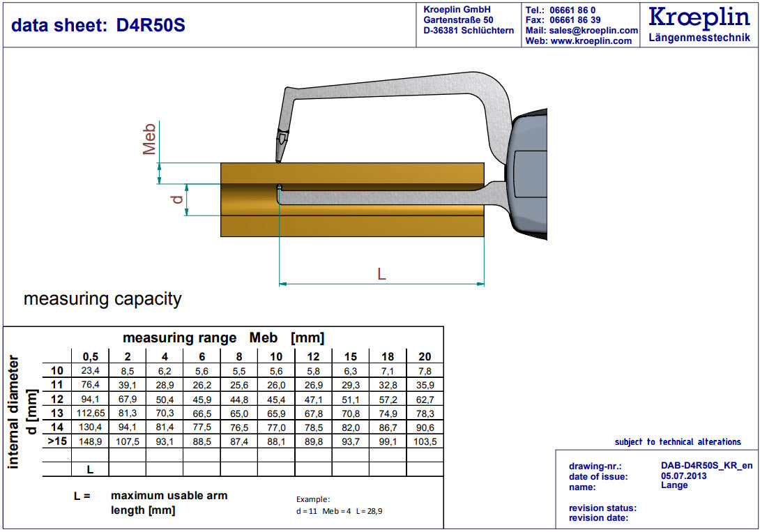Select the >15 row header
The width and height of the screenshot is (760, 532).
point(56,441)
